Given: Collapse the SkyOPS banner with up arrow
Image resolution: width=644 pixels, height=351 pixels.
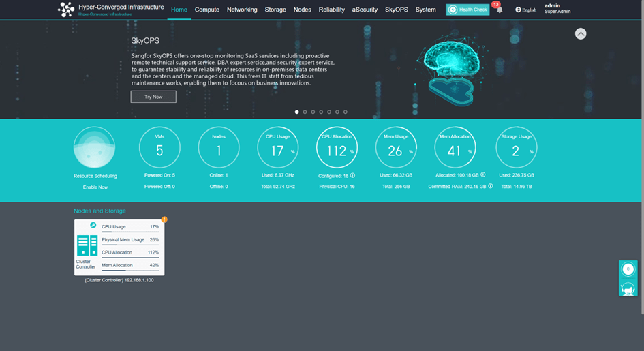Looking at the screenshot, I should click(x=581, y=33).
